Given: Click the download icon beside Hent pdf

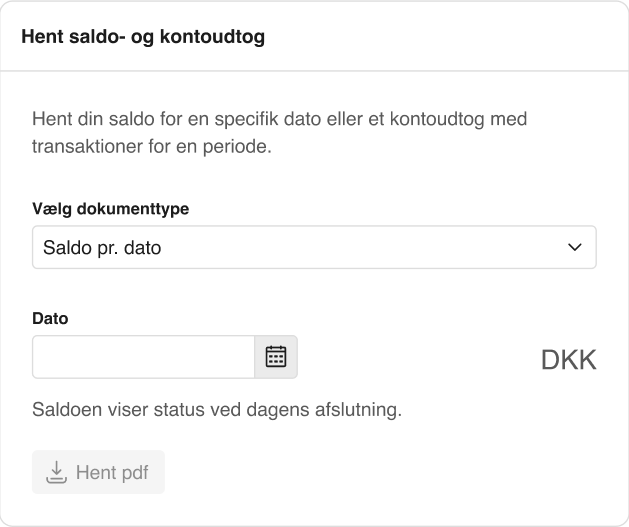Looking at the screenshot, I should pos(56,472).
